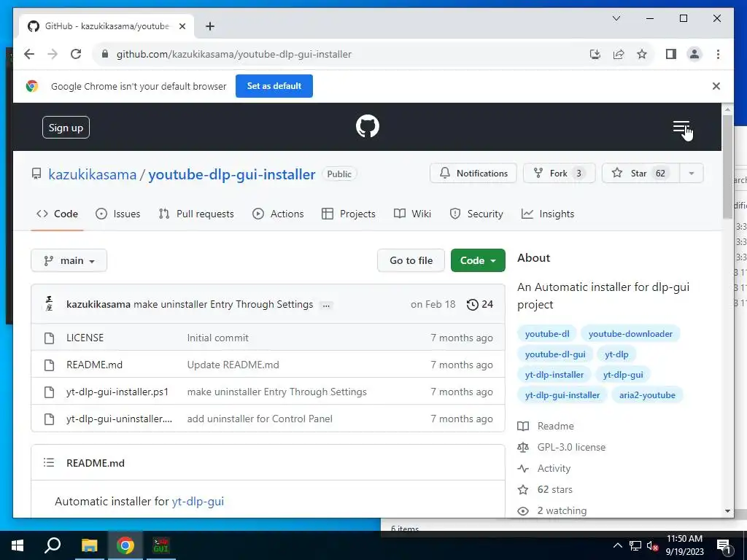The width and height of the screenshot is (747, 560).
Task: Click Set as default button
Action: coord(274,86)
